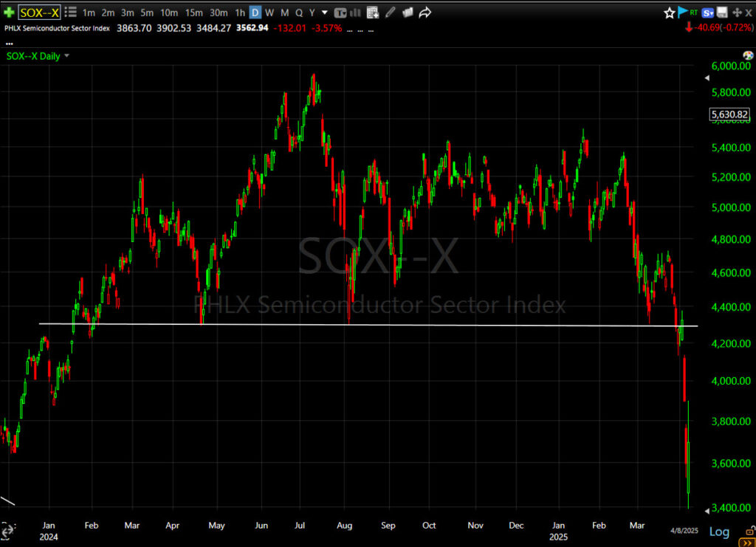The height and width of the screenshot is (547, 756).
Task: Open the blue S dropdown button
Action: (x=708, y=13)
